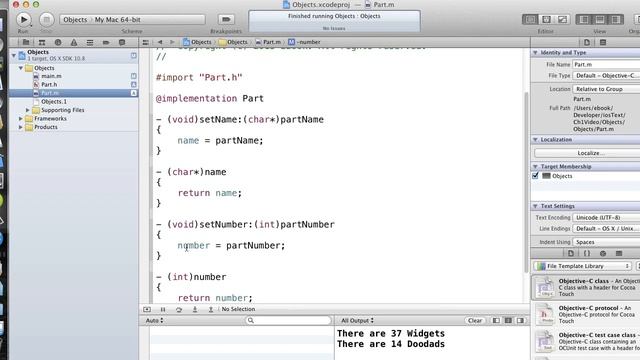This screenshot has width=640, height=360.
Task: Select Objective-C protocol template
Action: [586, 314]
